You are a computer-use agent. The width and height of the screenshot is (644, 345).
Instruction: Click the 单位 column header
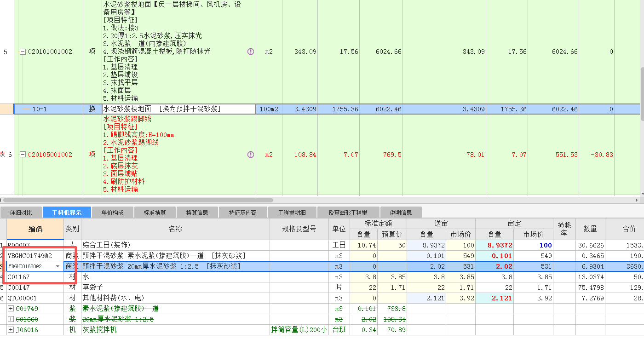tap(339, 229)
